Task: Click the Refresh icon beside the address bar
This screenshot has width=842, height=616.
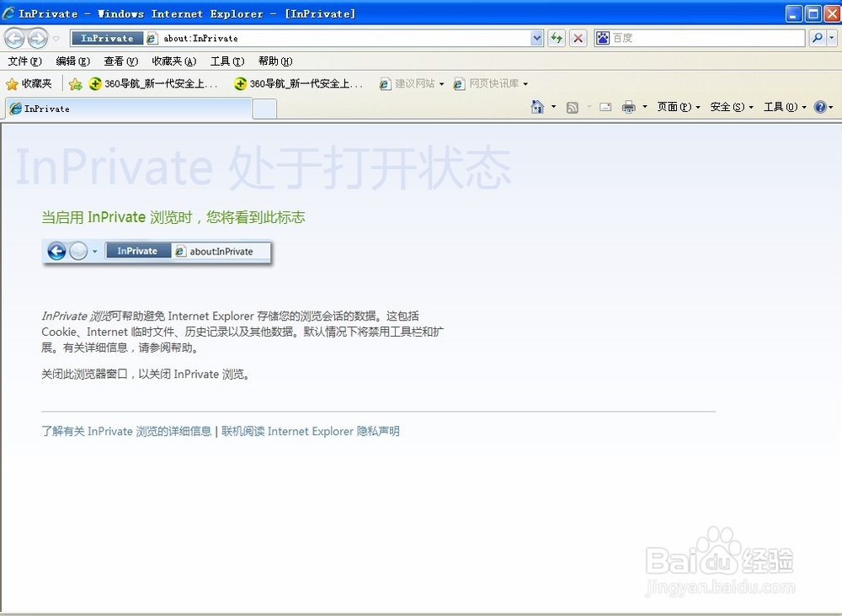Action: point(557,38)
